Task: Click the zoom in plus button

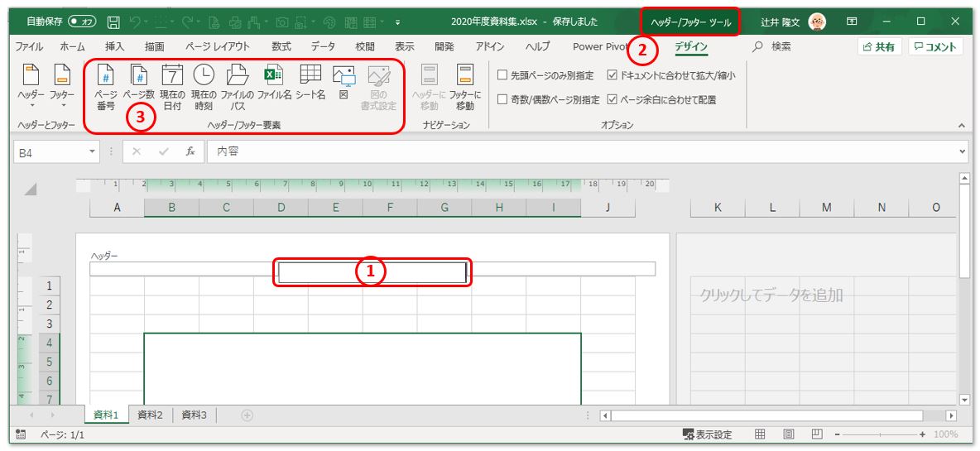Action: click(923, 434)
